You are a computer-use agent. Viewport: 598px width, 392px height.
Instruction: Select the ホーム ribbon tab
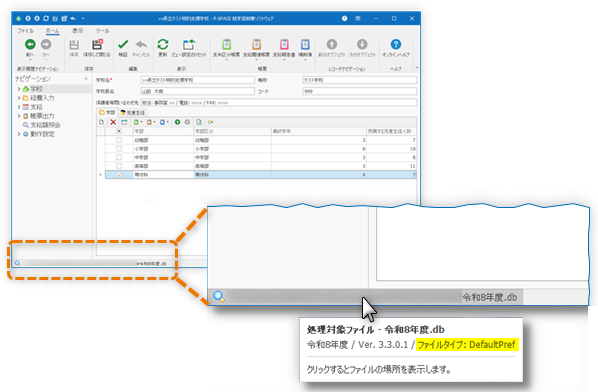tap(52, 31)
